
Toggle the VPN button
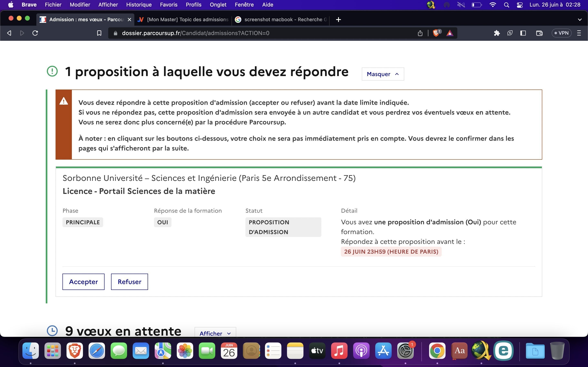[x=561, y=33]
